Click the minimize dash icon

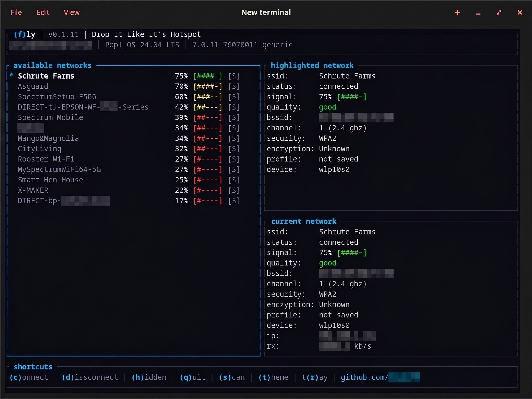(x=478, y=14)
